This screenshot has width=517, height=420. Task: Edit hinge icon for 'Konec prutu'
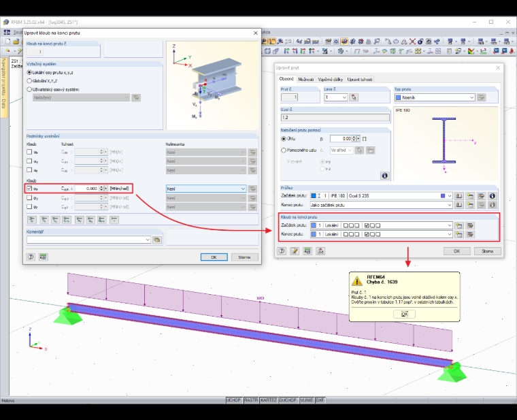[470, 235]
